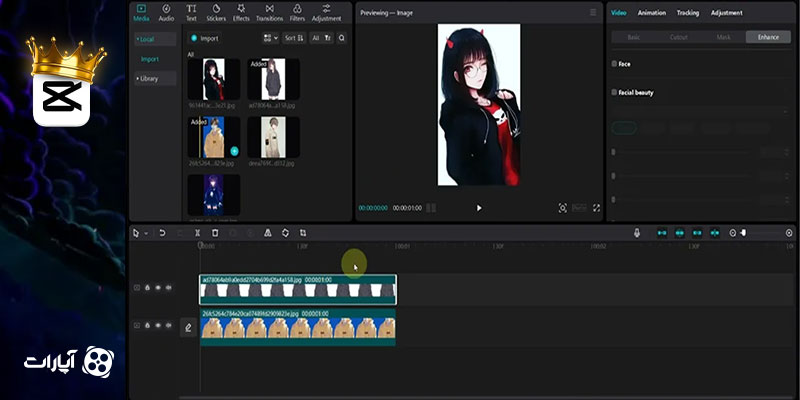Open the All media type filter
Screen dimensions: 800x400
tap(321, 38)
